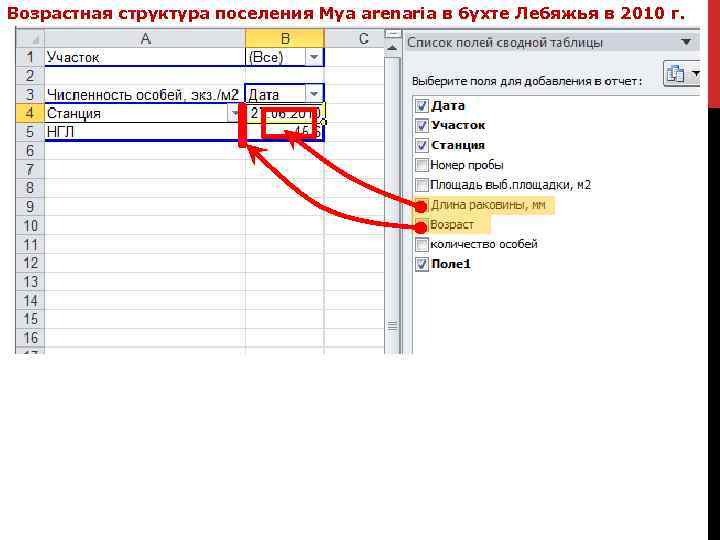Click the Дата field name in list

(448, 106)
